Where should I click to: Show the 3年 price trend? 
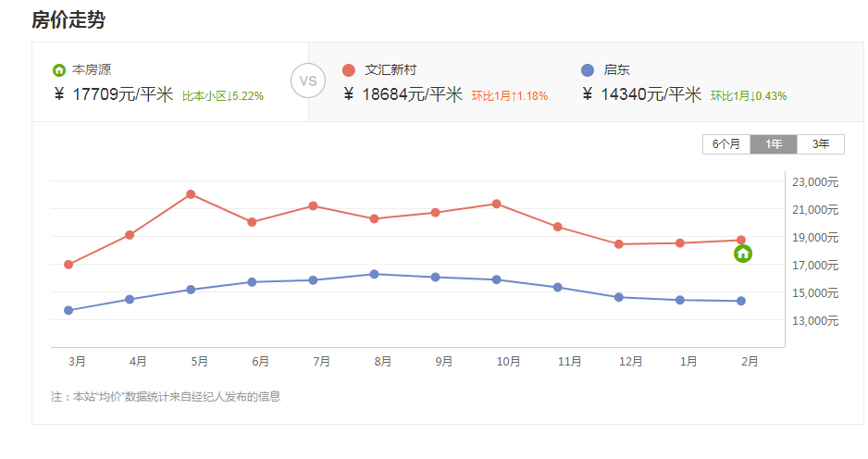coord(821,144)
